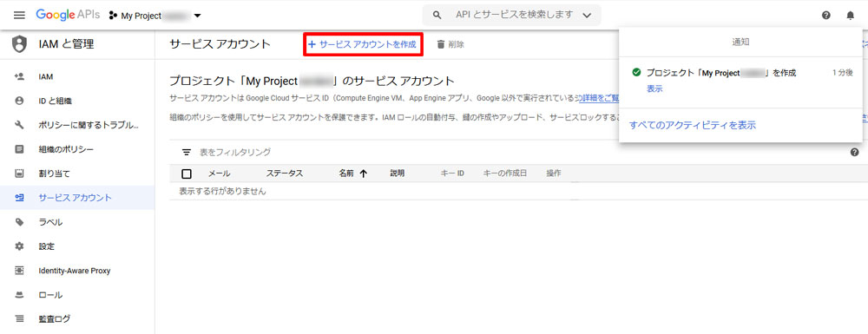Click the キーの作成日 column header
Viewport: 868px width, 334px height.
tap(505, 174)
